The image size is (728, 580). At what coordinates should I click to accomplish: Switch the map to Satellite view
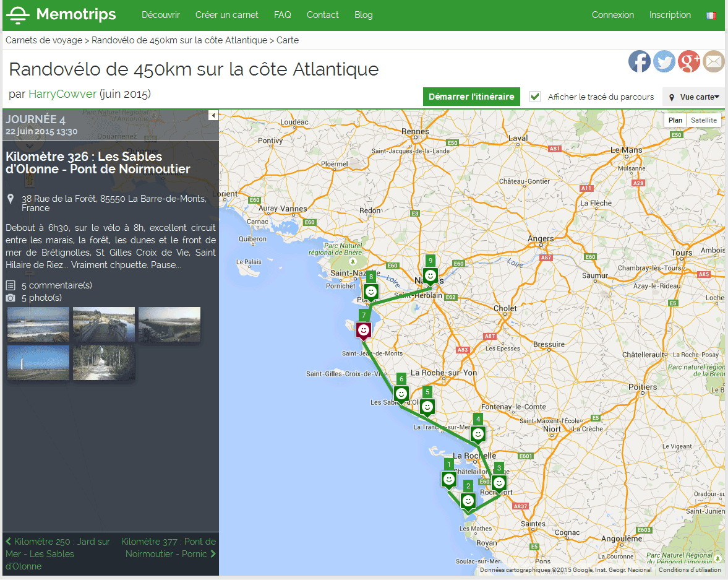tap(703, 120)
